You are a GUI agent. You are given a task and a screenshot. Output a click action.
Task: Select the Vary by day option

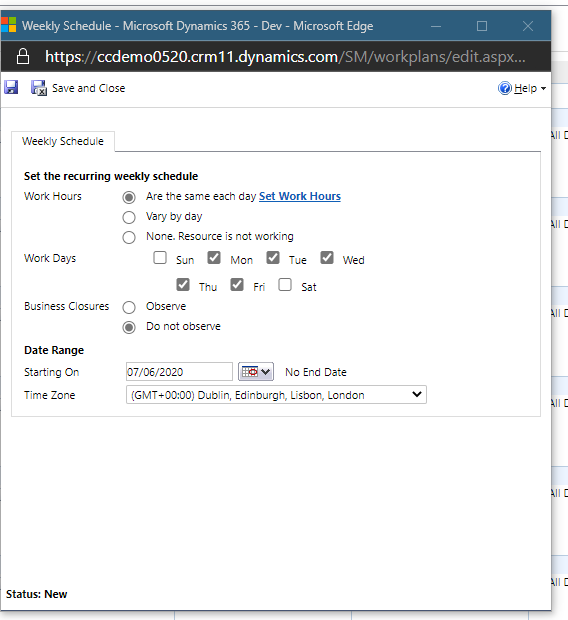click(x=129, y=217)
